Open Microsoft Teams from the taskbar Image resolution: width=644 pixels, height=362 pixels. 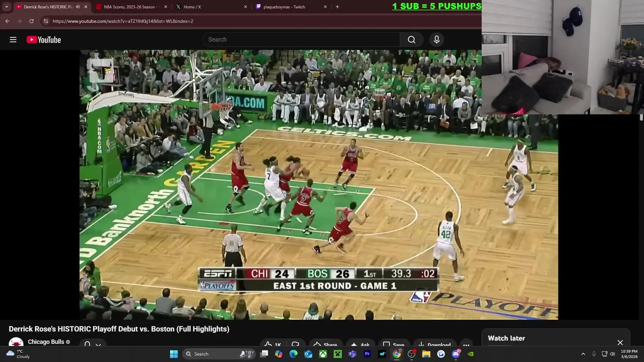(352, 354)
